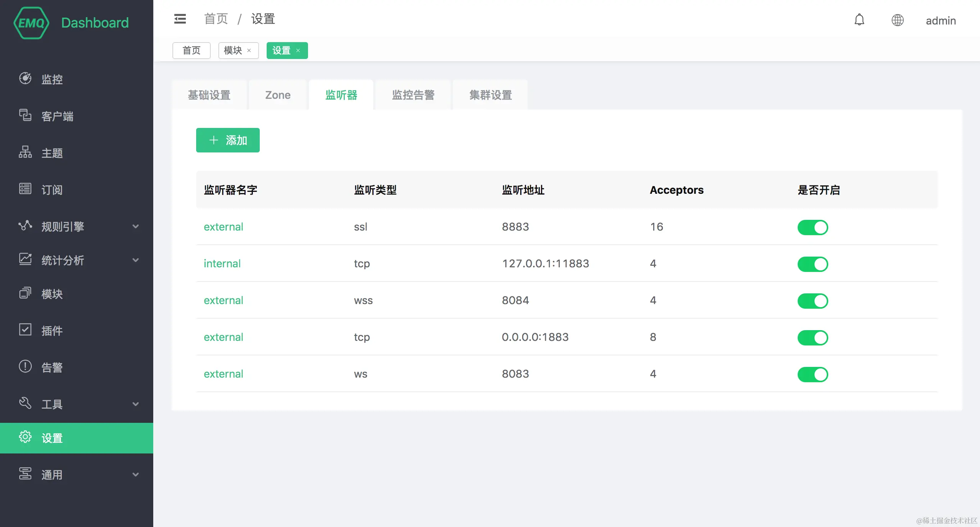Turn off the ws 8083 listener switch

813,374
